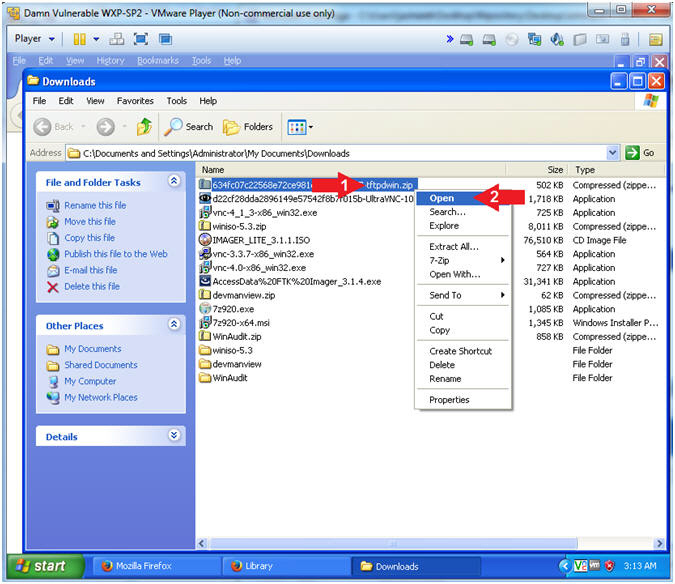Open the address bar dropdown

pos(612,153)
